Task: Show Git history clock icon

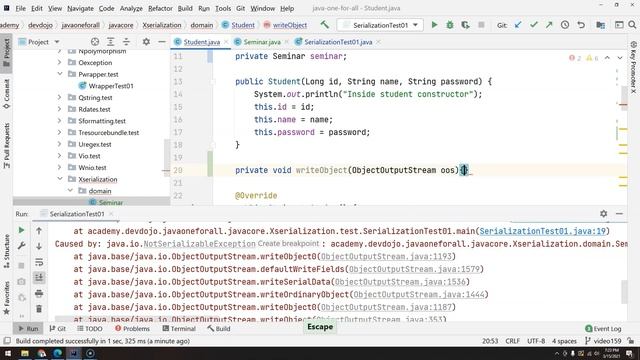Action: [x=565, y=25]
